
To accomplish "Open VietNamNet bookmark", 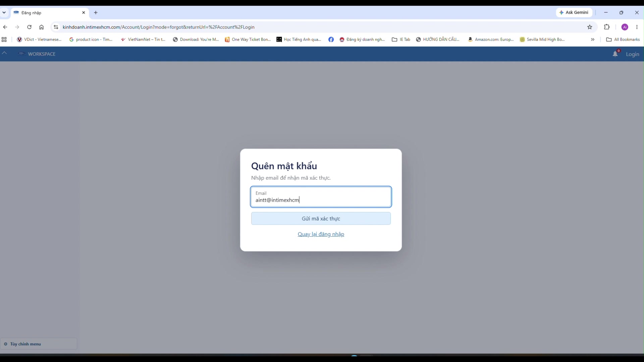I will tap(143, 40).
